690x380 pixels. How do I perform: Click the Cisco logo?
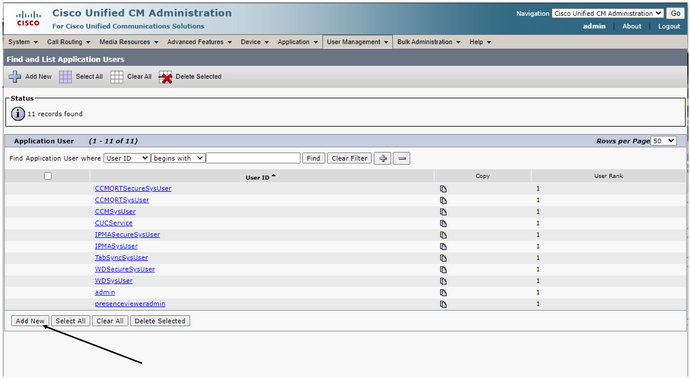point(28,19)
